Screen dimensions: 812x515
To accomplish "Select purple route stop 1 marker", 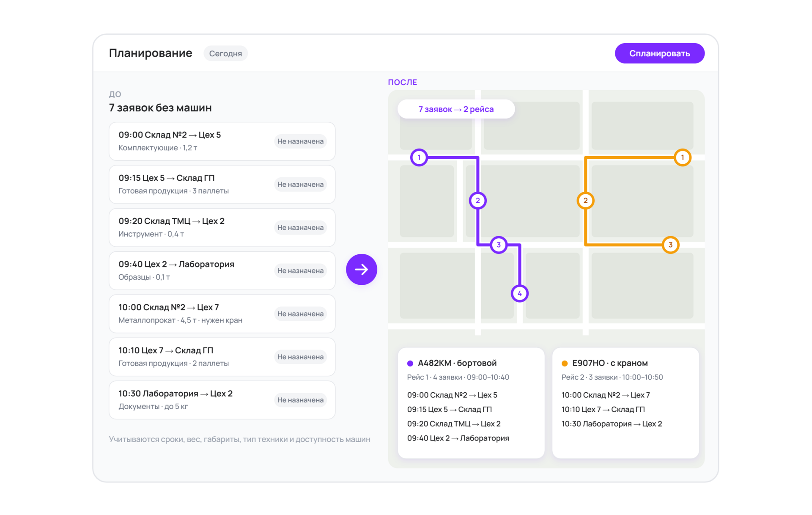I will tap(419, 157).
